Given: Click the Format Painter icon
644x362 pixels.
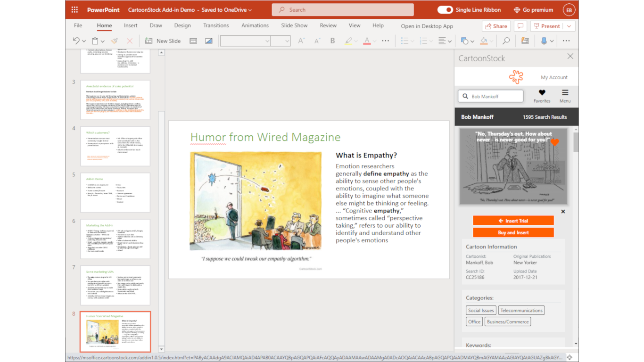Looking at the screenshot, I should coord(114,41).
